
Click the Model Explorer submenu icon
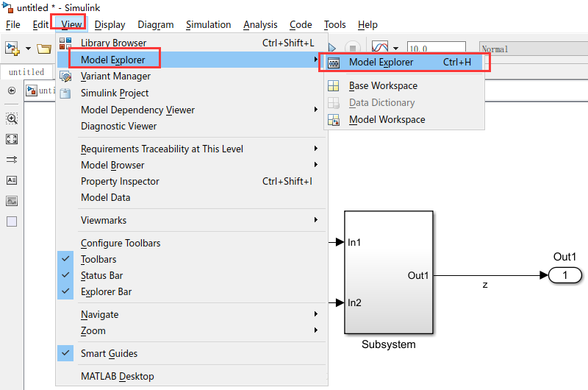334,63
